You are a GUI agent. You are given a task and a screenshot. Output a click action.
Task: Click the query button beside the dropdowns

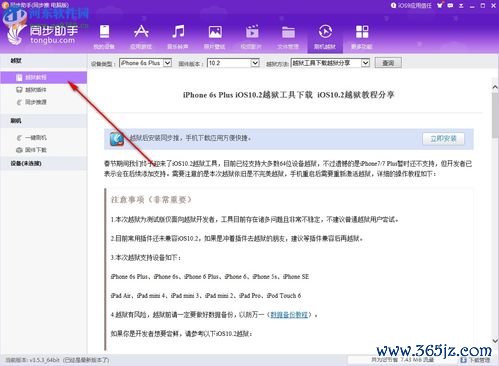[x=388, y=63]
